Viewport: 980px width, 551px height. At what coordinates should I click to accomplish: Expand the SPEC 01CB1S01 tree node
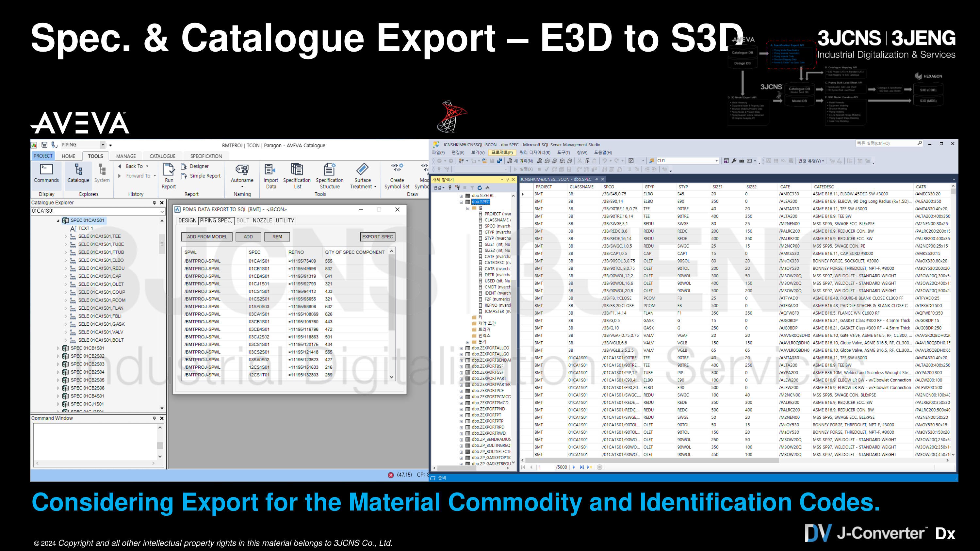pyautogui.click(x=58, y=348)
